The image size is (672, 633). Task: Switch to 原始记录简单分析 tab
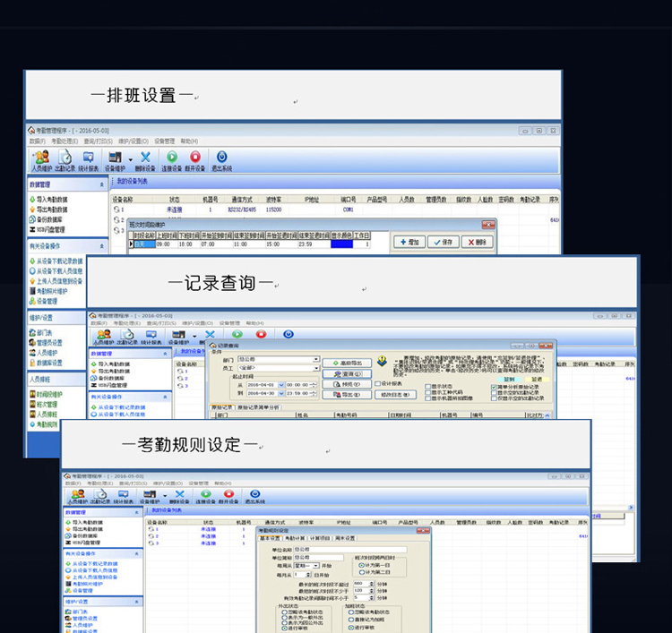pos(258,407)
